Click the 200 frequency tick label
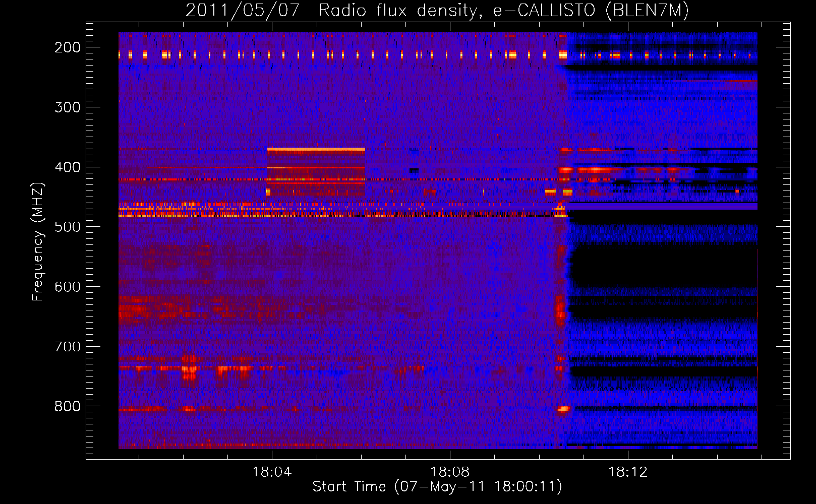Viewport: 816px width, 504px height. point(68,47)
